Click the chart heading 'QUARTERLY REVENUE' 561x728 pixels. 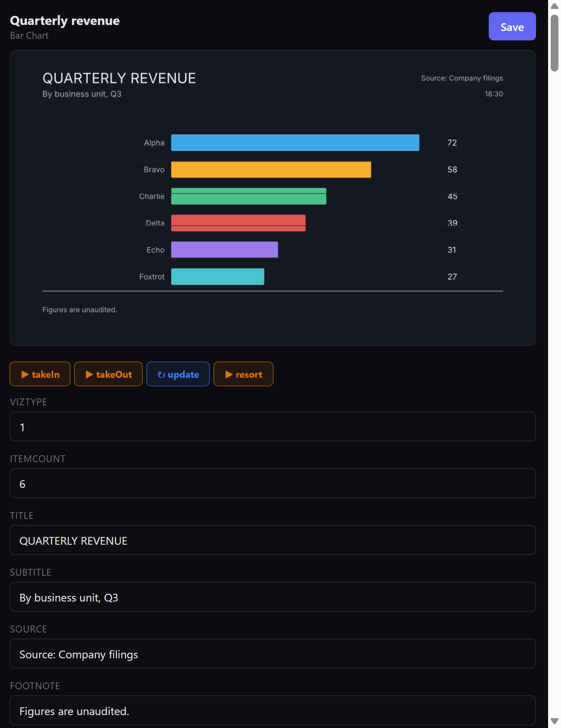119,78
